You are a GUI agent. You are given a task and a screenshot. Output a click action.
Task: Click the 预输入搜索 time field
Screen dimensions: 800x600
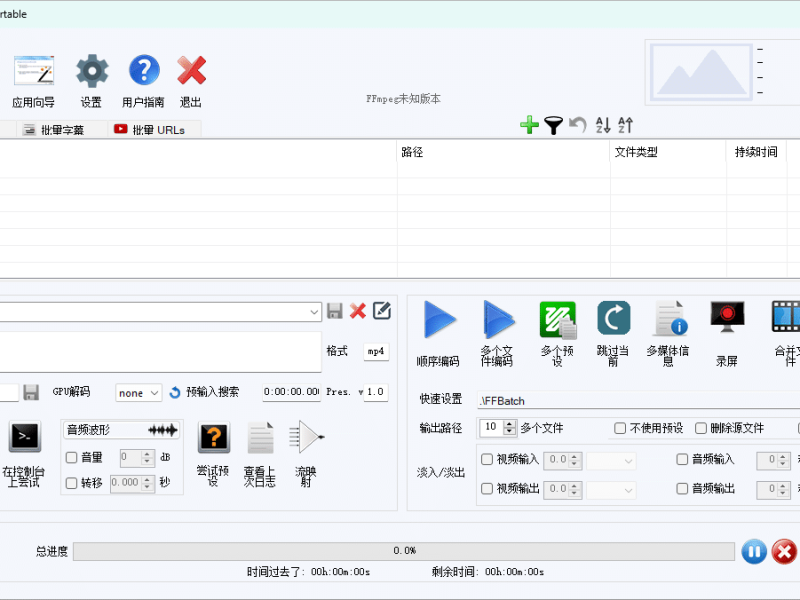click(x=291, y=392)
